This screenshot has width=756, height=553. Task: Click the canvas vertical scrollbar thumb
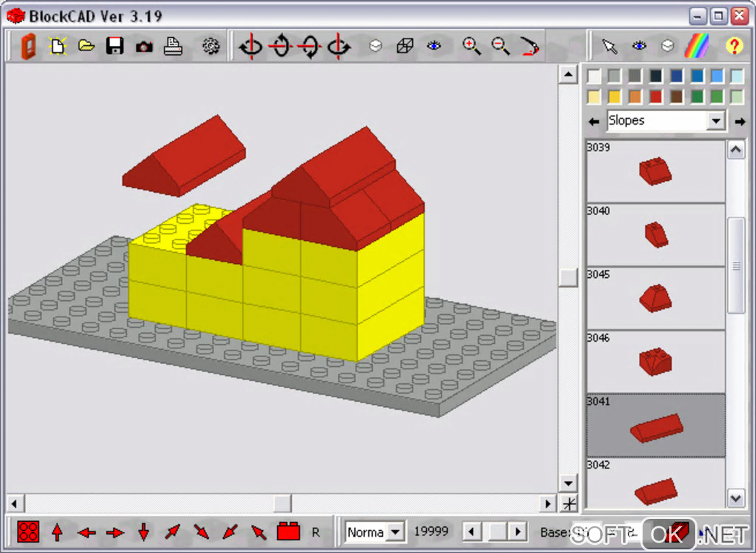(x=568, y=277)
